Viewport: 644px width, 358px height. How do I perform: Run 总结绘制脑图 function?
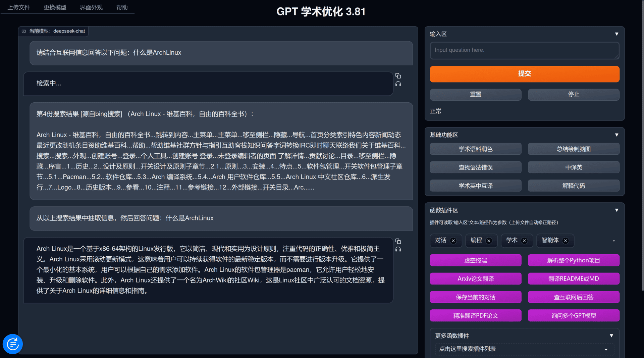coord(574,149)
